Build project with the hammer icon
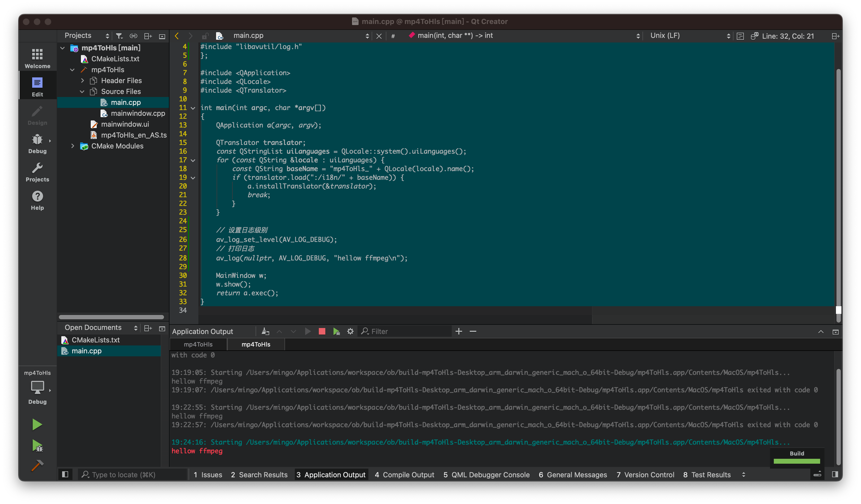The width and height of the screenshot is (861, 504). click(37, 465)
